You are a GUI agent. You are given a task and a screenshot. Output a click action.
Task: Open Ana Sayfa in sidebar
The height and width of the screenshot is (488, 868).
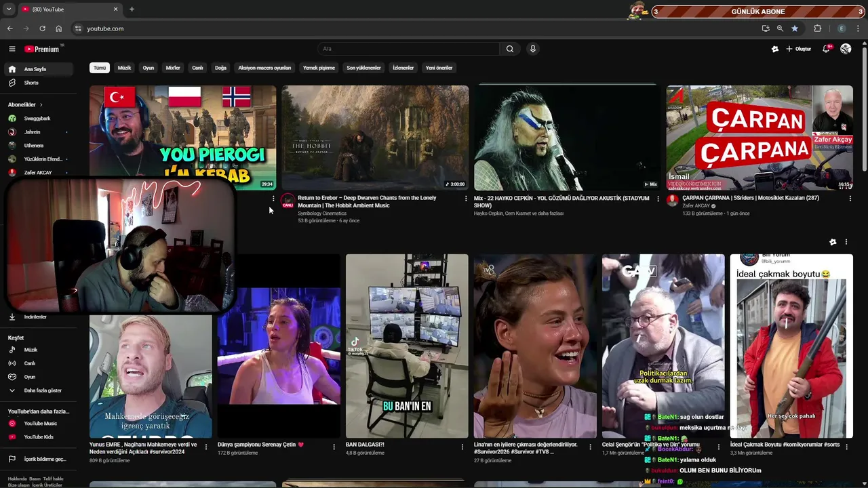[39, 69]
